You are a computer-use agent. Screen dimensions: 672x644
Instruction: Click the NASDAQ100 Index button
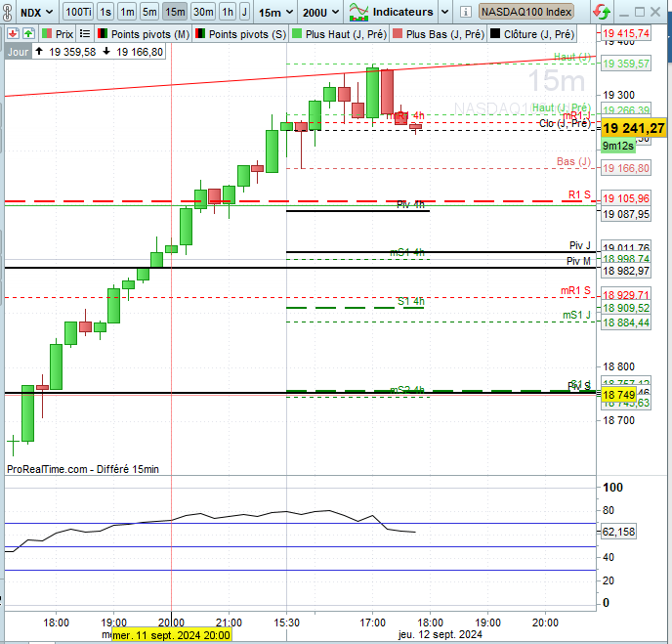pyautogui.click(x=526, y=12)
